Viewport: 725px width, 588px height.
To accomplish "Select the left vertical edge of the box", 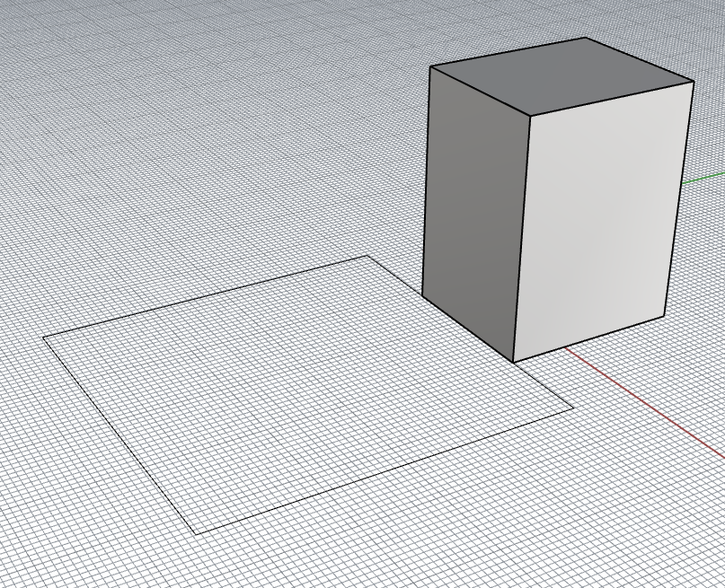I will [x=426, y=180].
